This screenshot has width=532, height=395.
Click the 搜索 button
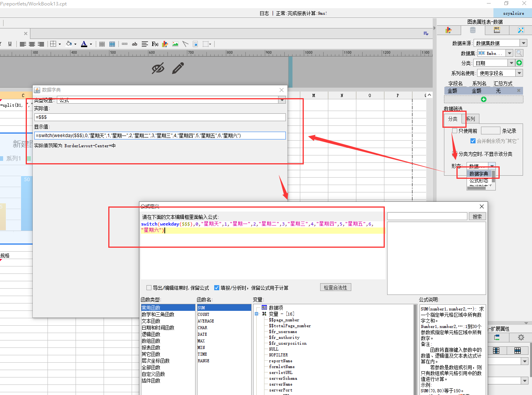(477, 217)
